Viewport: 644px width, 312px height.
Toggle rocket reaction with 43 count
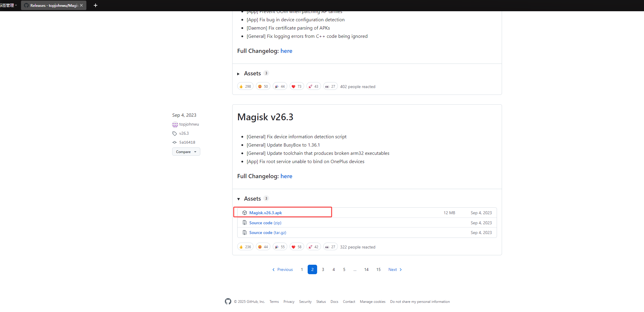(314, 86)
